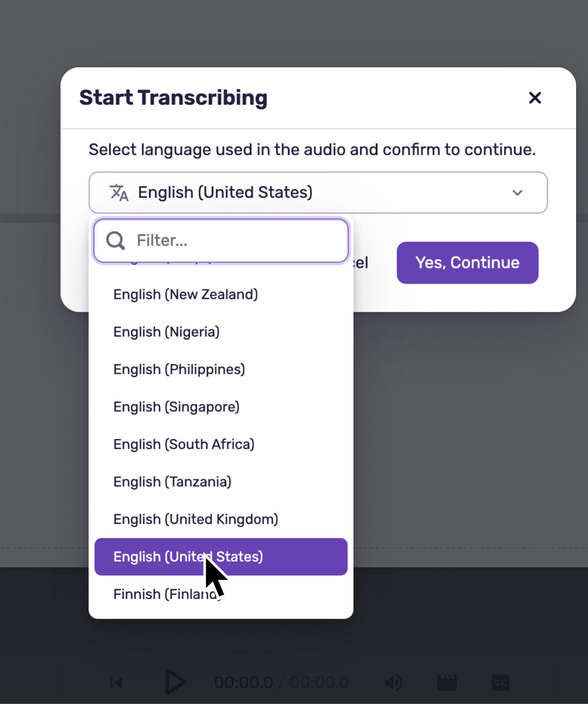This screenshot has width=588, height=704.
Task: Select highlighted English (United States) option
Action: point(188,557)
